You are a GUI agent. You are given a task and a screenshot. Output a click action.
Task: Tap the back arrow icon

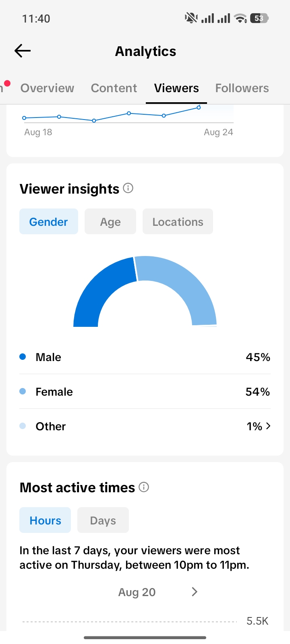[x=23, y=51]
